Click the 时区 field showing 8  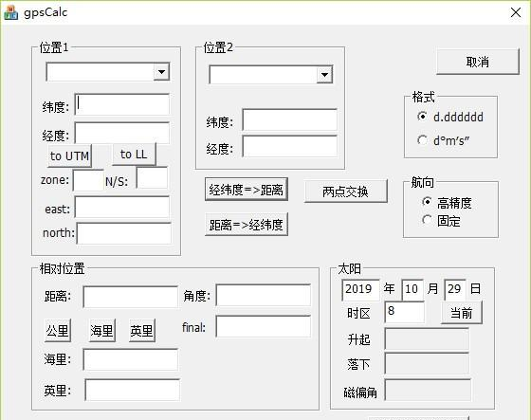(x=404, y=312)
